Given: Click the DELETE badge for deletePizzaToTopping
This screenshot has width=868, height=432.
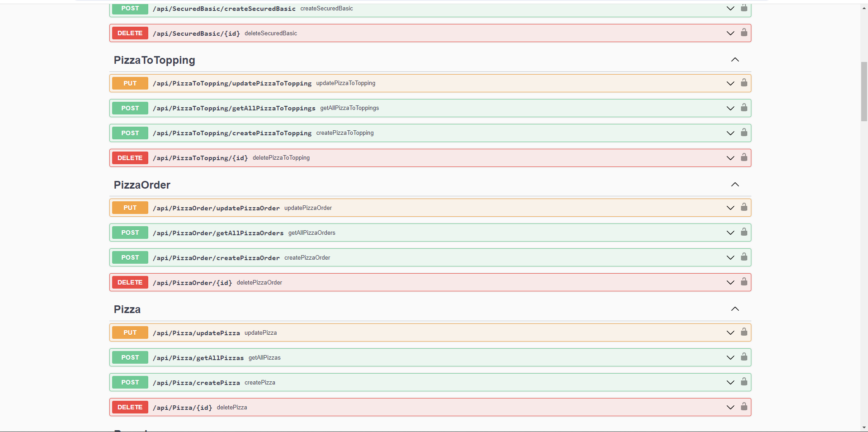Looking at the screenshot, I should [130, 158].
